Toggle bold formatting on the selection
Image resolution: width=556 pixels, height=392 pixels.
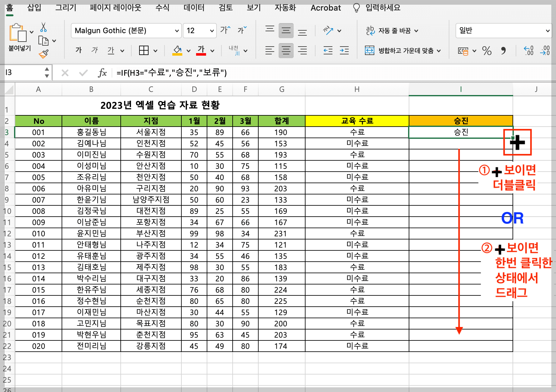pos(78,50)
